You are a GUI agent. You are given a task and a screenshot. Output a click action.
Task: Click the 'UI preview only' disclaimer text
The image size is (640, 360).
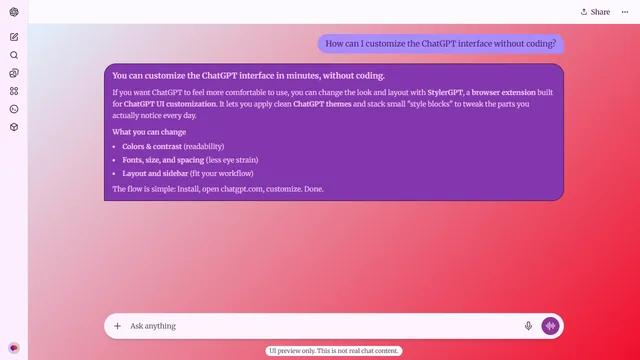point(333,351)
